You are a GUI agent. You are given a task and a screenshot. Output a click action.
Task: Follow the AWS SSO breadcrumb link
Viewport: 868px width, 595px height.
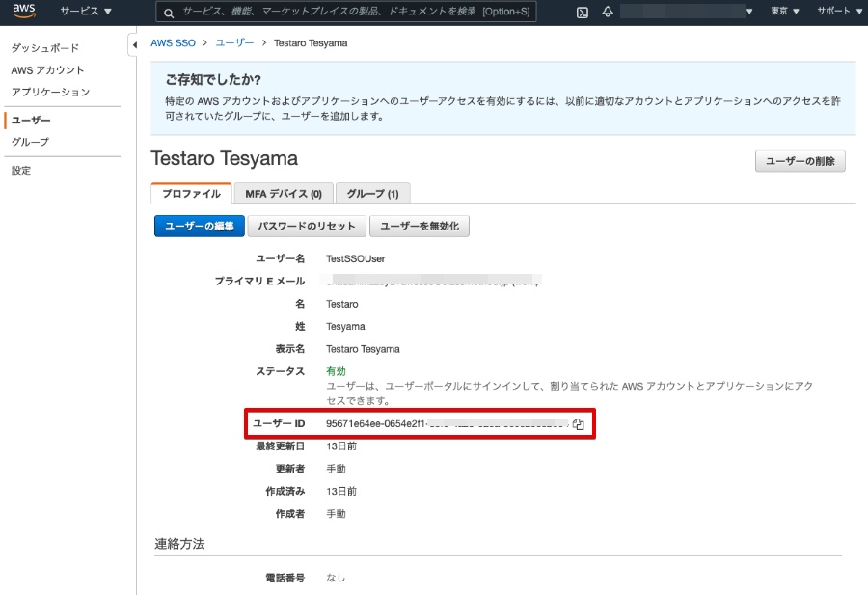(x=173, y=43)
